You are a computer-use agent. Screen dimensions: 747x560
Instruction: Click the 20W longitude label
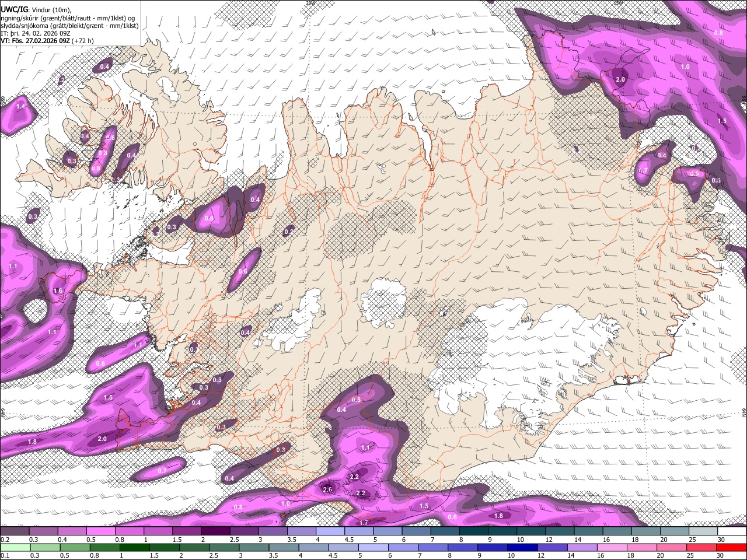[310, 3]
